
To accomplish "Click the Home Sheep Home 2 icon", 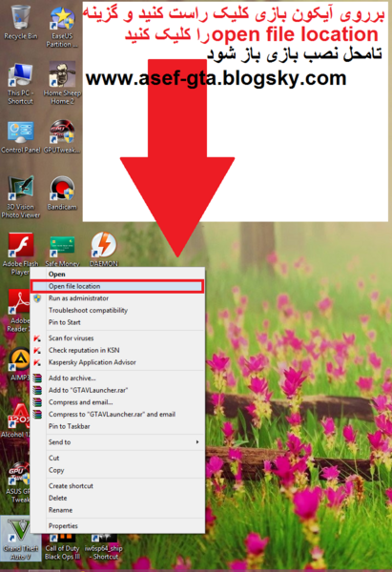I will [x=62, y=83].
